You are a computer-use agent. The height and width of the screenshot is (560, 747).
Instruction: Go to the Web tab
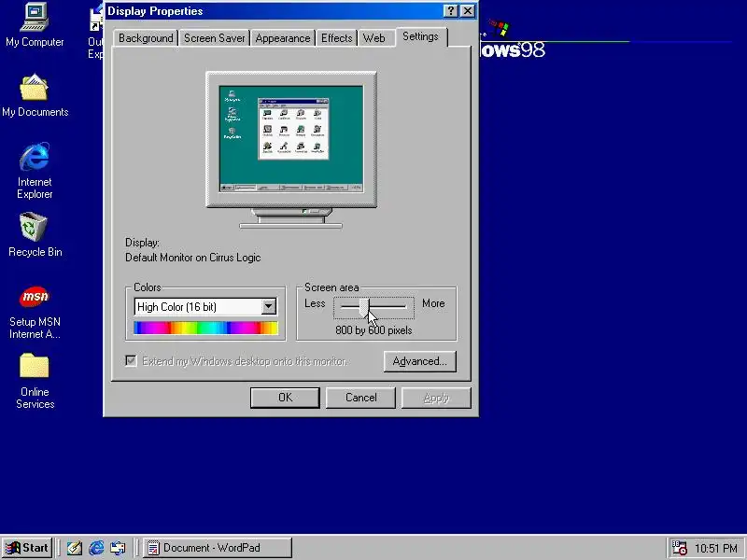(x=374, y=38)
